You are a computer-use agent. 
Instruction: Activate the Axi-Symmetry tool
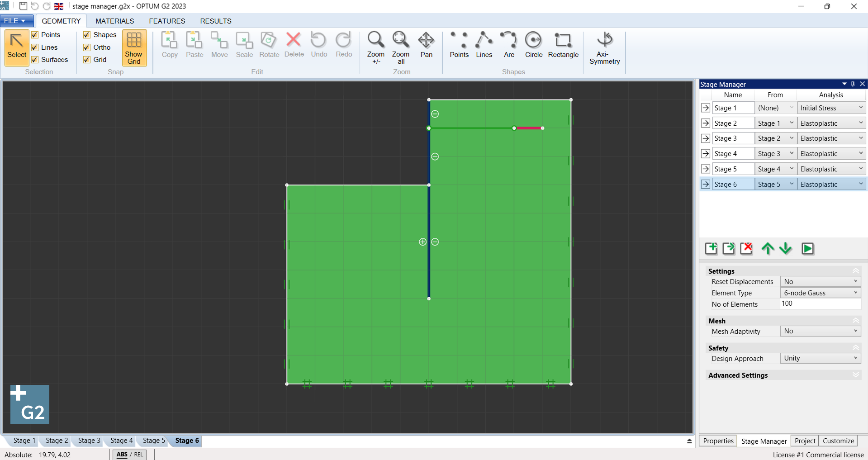coord(604,48)
